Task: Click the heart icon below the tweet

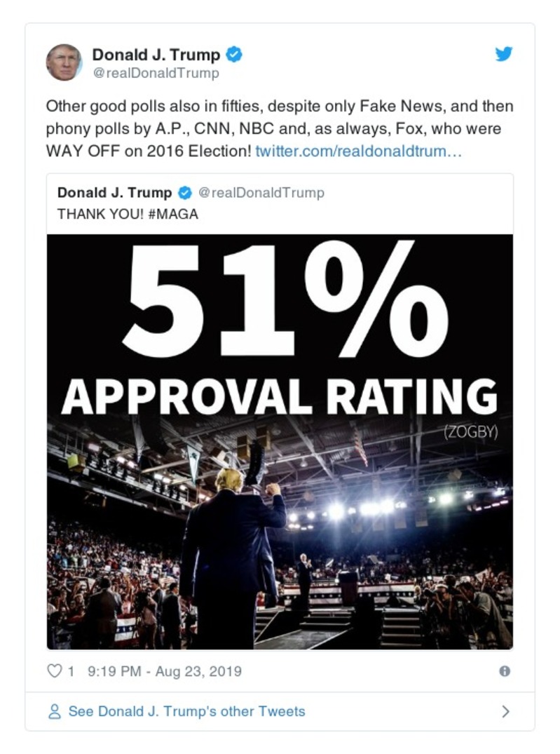Action: tap(55, 671)
